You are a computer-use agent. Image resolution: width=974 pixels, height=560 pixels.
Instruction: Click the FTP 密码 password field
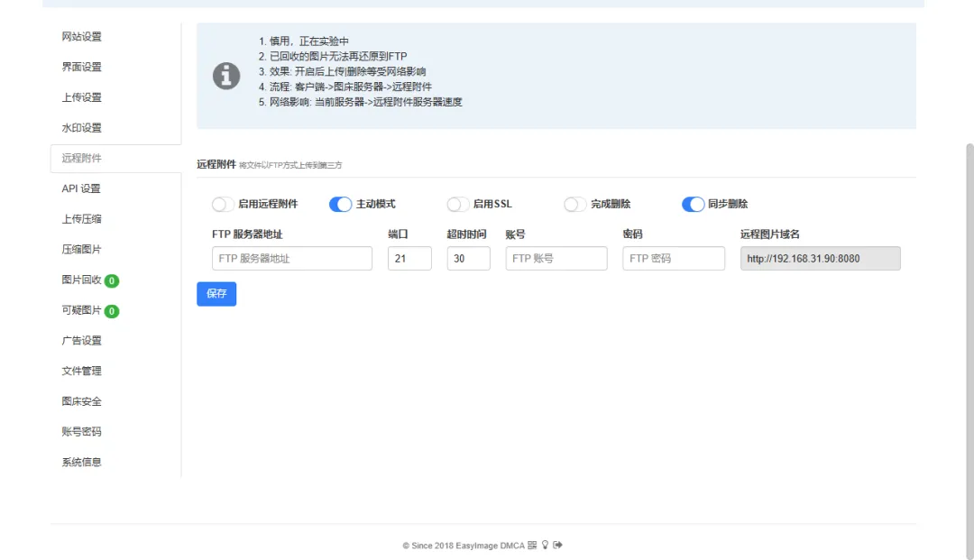[674, 259]
